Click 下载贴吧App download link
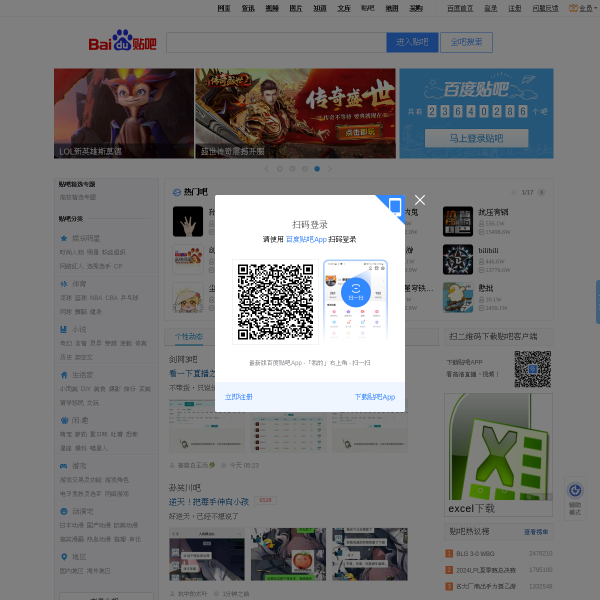This screenshot has height=600, width=600. [x=374, y=397]
